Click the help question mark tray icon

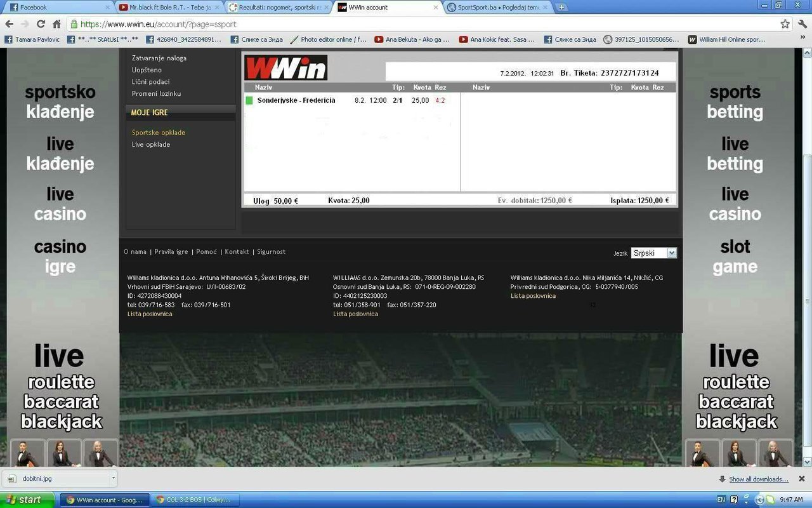coord(734,500)
